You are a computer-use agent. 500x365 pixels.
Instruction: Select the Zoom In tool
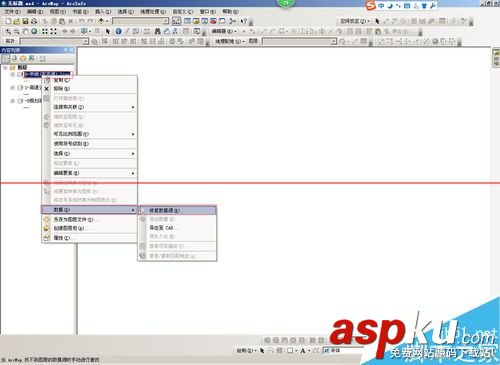pyautogui.click(x=8, y=31)
